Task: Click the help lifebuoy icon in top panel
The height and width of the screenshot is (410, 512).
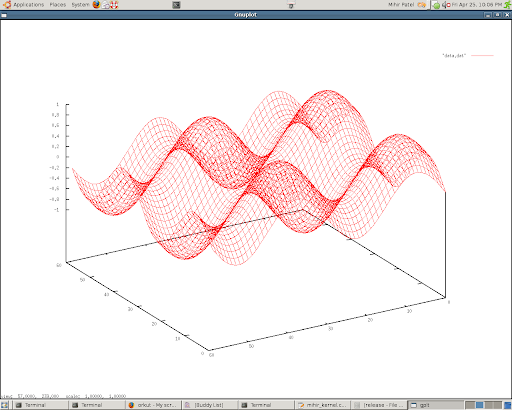Action: [114, 5]
